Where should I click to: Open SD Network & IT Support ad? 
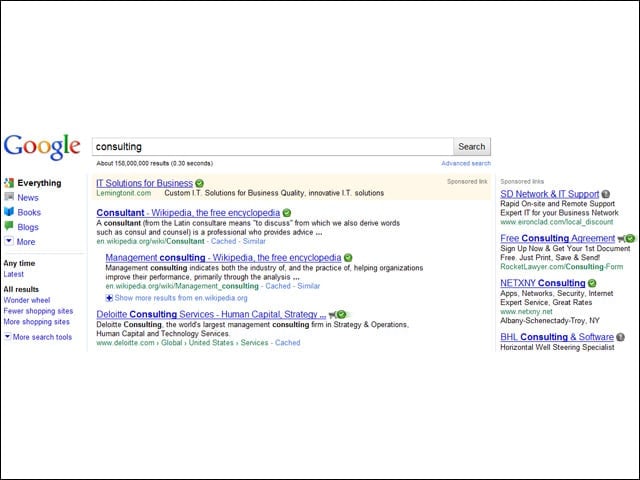(x=549, y=194)
